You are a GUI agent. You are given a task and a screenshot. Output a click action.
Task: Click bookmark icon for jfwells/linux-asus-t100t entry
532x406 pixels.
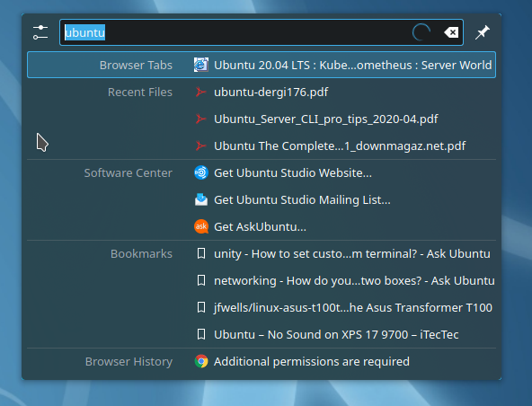pyautogui.click(x=201, y=307)
